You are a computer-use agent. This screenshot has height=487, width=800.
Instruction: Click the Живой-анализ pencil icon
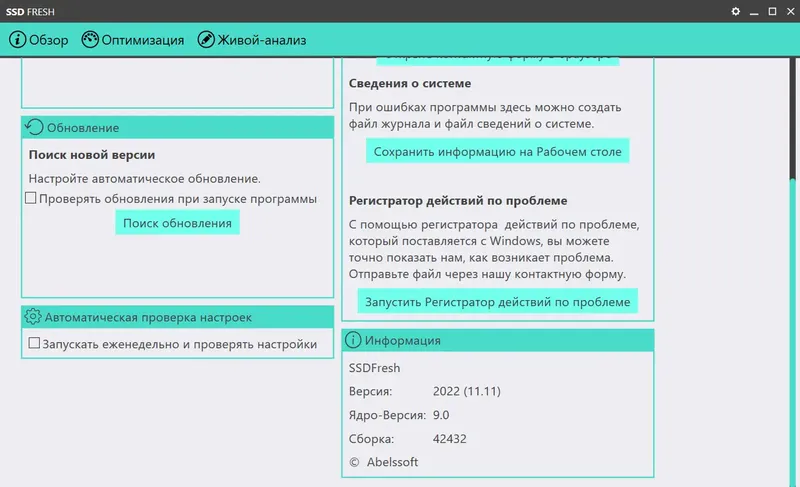click(206, 39)
